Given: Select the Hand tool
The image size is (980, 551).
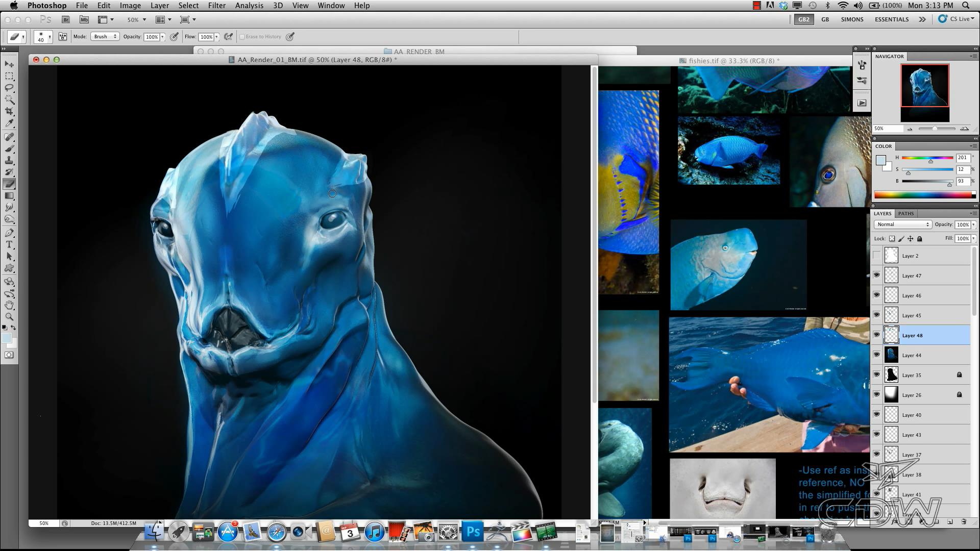Looking at the screenshot, I should (x=9, y=305).
